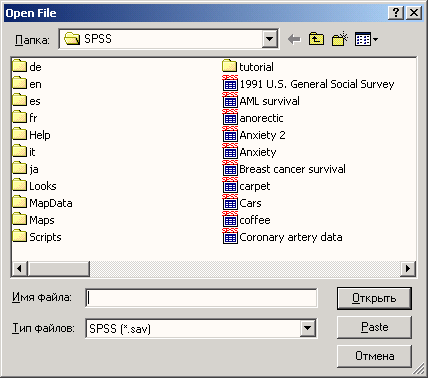Select the Cars SPSS file icon

(x=230, y=202)
